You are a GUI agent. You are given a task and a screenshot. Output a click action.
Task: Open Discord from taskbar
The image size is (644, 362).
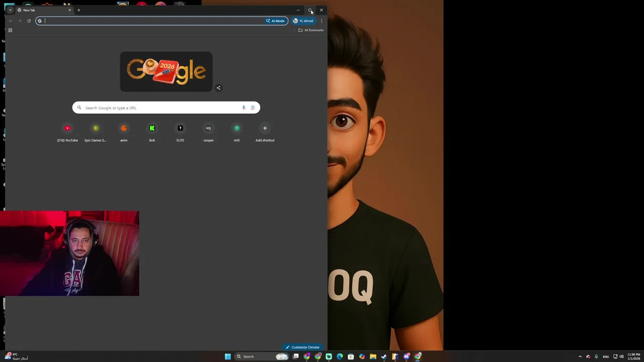[x=406, y=356]
